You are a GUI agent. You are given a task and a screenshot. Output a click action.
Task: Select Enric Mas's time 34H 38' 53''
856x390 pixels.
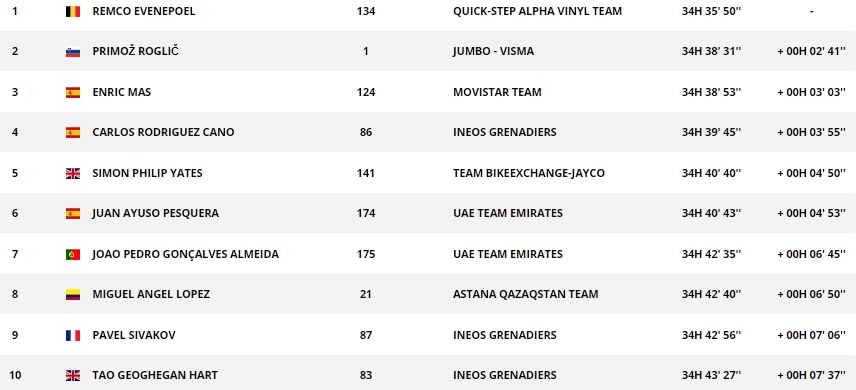point(711,92)
